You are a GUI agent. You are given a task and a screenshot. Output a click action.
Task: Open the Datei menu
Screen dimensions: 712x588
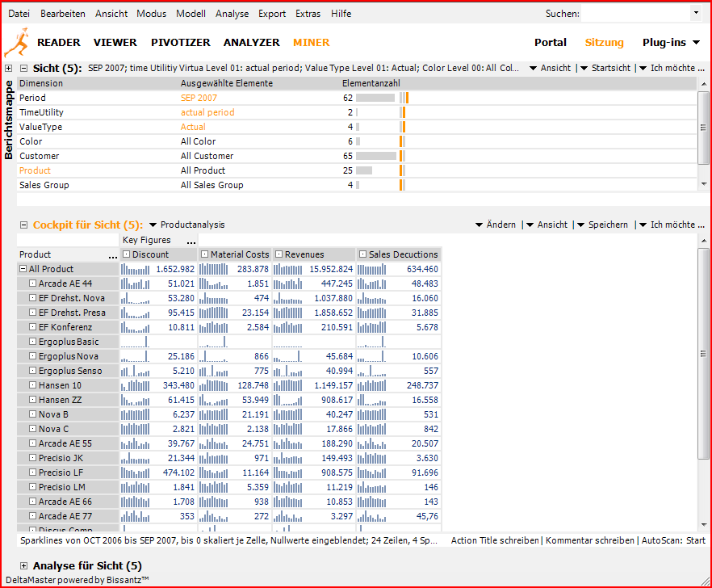coord(19,14)
